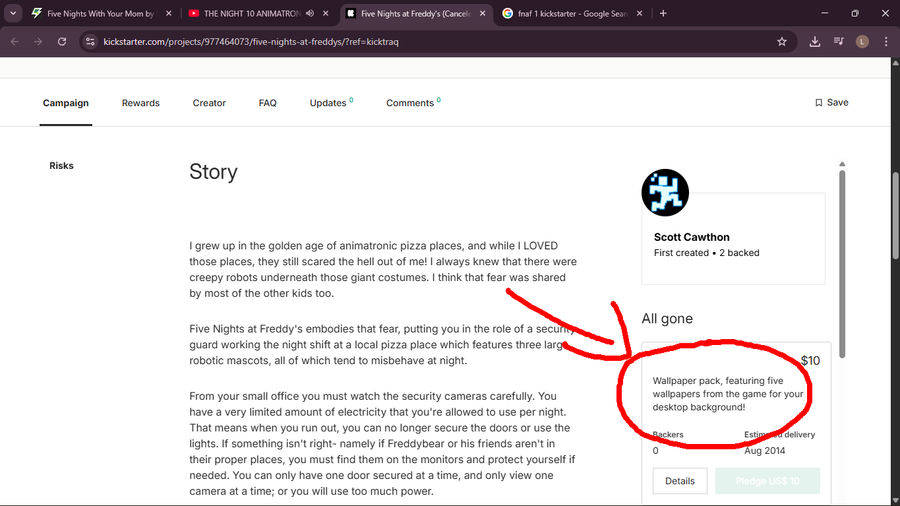Close the YouTube tab
Screen dimensions: 900x506
point(325,13)
